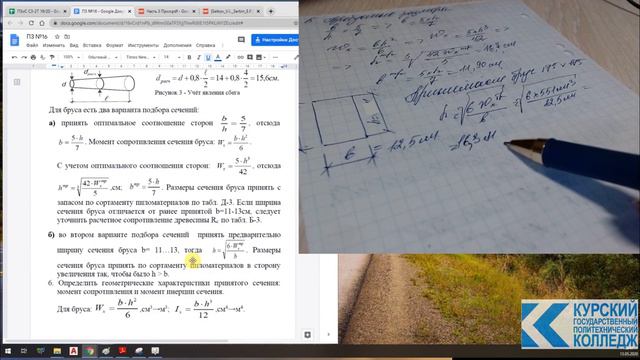This screenshot has width=640, height=360.
Task: Open the Справка menu
Action: pos(205,45)
